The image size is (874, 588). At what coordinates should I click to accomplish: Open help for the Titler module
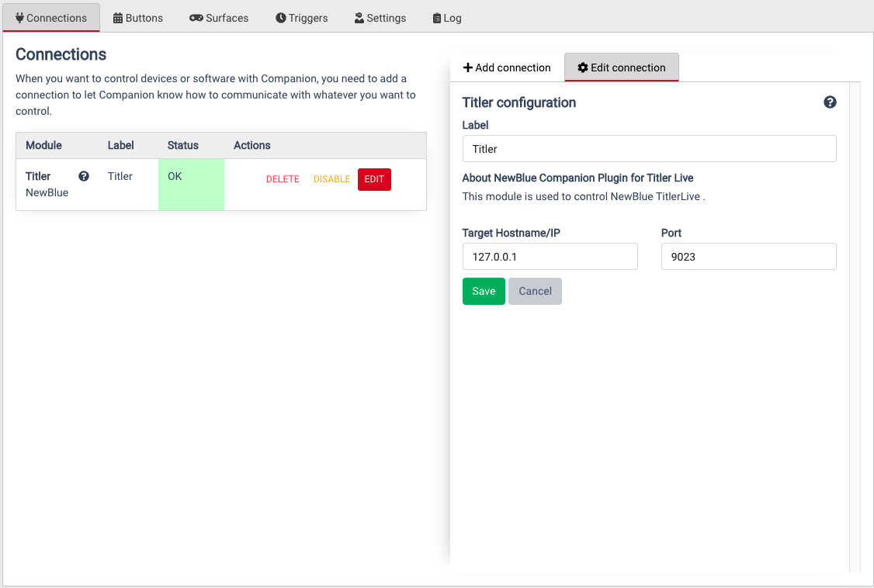[x=83, y=175]
